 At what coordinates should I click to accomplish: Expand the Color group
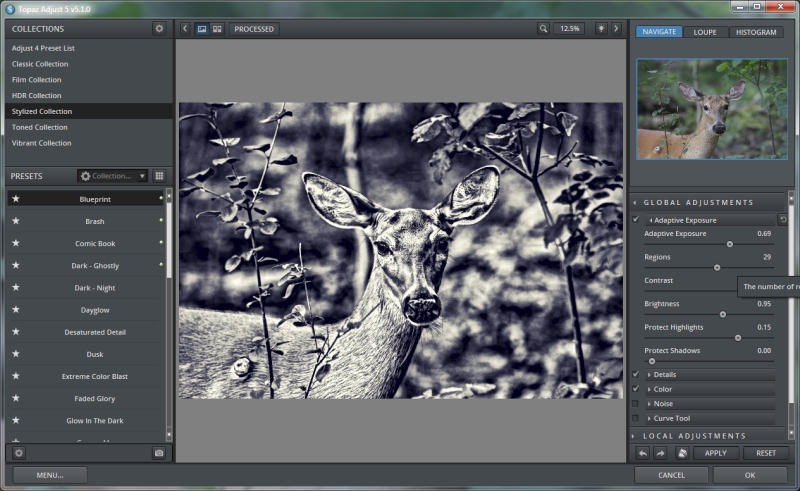point(649,389)
